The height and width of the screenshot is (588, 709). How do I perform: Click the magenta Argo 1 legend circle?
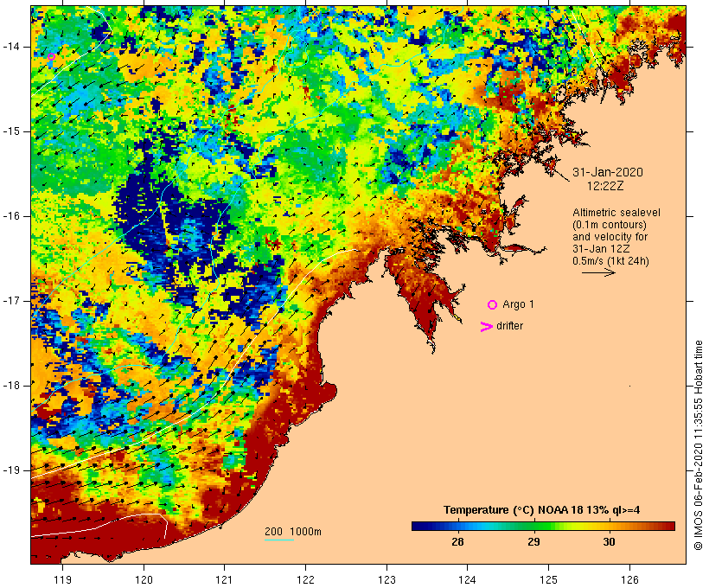(x=493, y=305)
